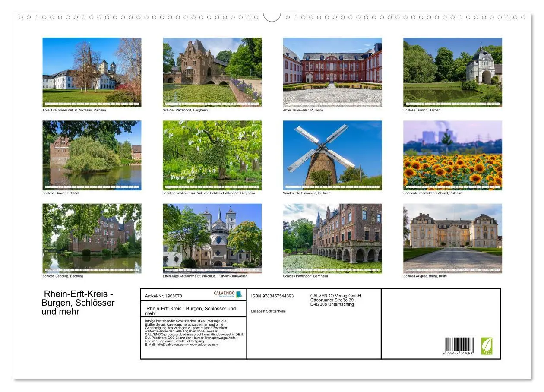Click the Windmühle Stommeln windmill photo

point(332,155)
